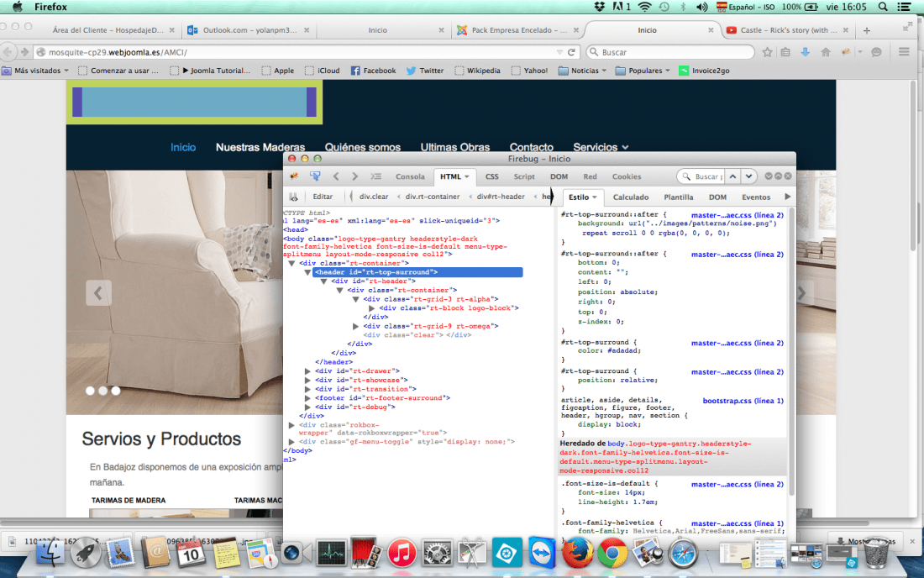924x578 pixels.
Task: Expand the rt-grid-9 rt-omega node
Action: point(355,327)
